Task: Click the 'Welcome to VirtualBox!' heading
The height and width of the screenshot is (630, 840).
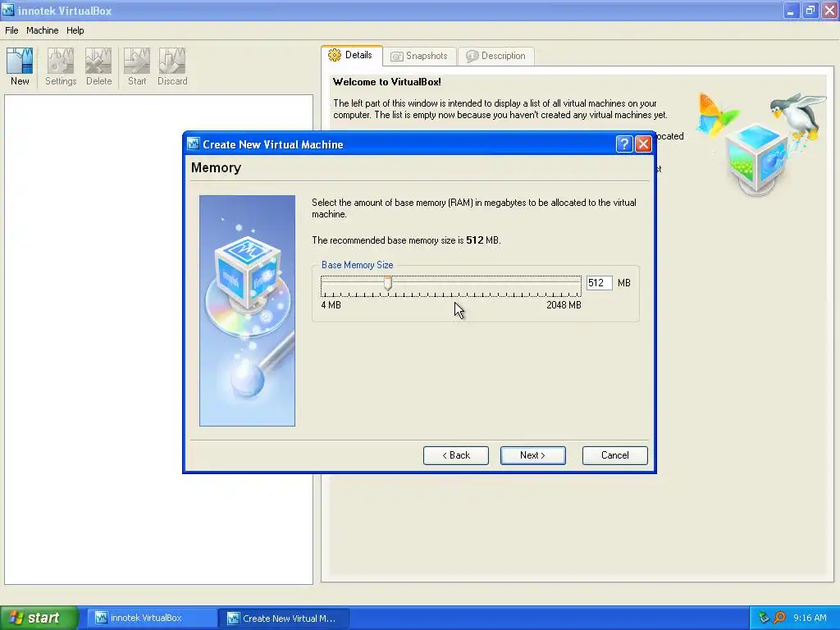Action: (387, 82)
